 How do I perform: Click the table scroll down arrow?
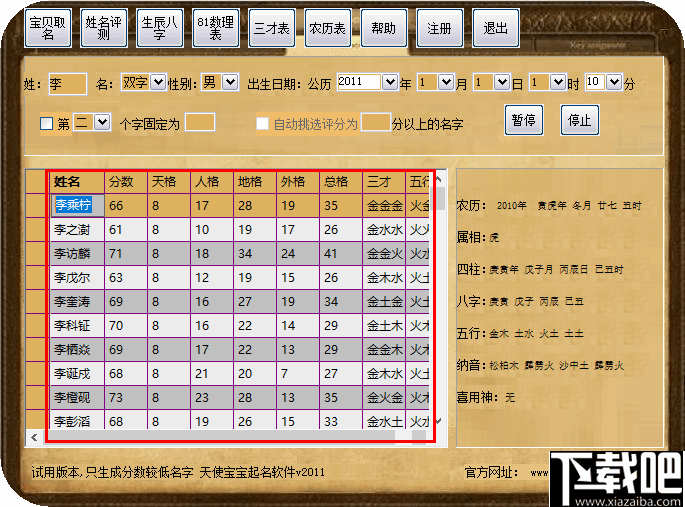439,421
